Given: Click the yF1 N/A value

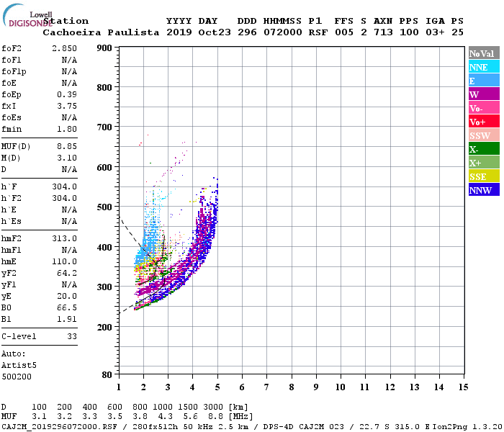Looking at the screenshot, I should (69, 285).
